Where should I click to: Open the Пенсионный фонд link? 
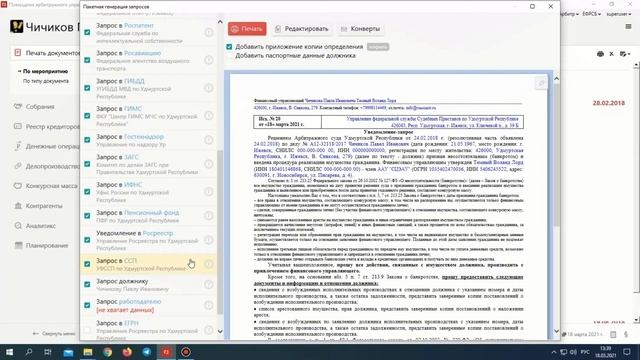click(x=151, y=213)
